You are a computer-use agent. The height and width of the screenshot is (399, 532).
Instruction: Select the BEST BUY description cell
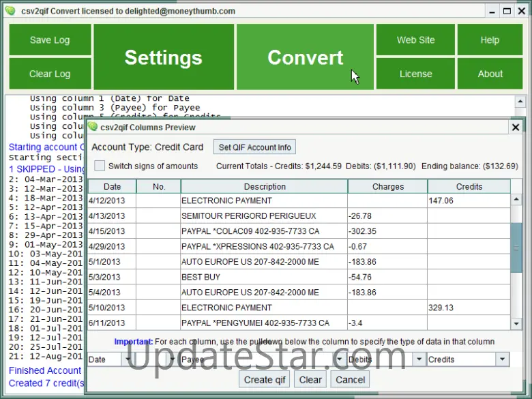tap(264, 277)
